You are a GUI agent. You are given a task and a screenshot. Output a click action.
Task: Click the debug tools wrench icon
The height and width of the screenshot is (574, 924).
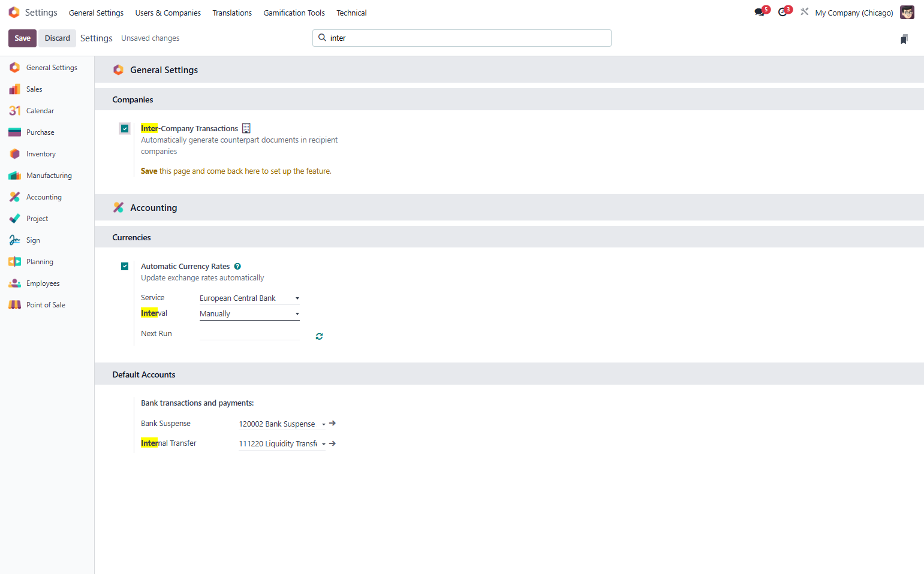point(805,11)
